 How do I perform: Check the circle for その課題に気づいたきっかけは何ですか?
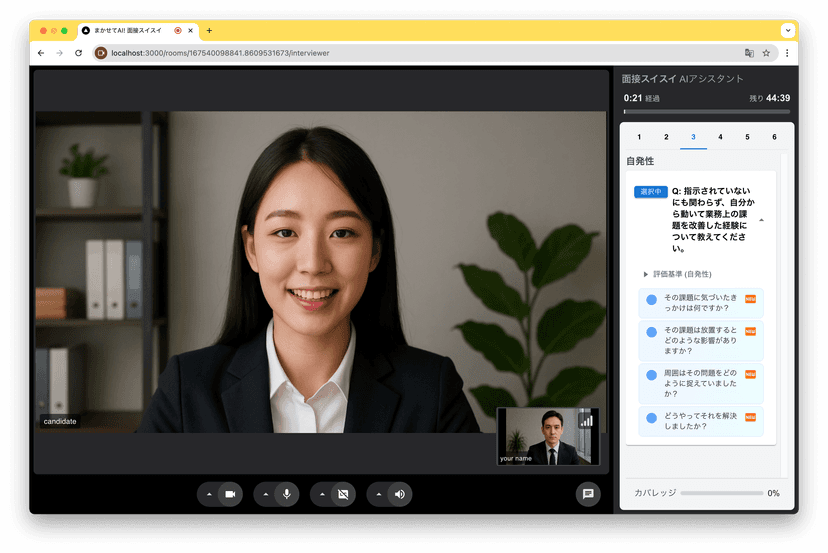(x=651, y=299)
